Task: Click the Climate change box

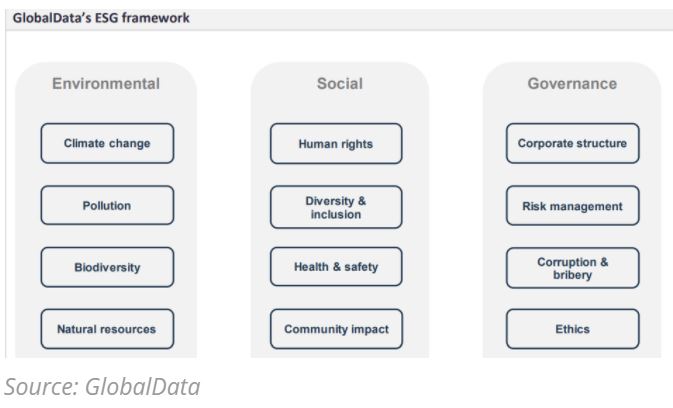Action: click(107, 143)
